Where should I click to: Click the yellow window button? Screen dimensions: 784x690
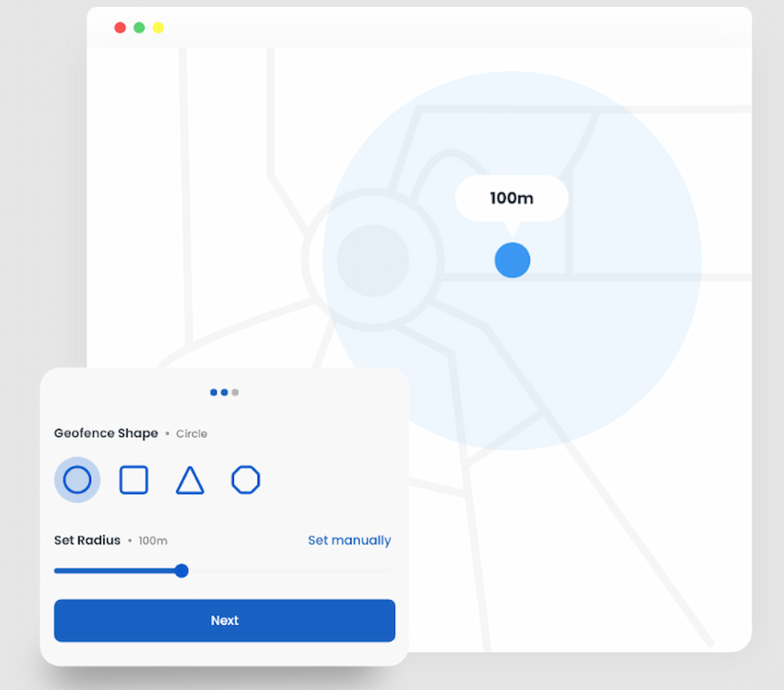(158, 27)
